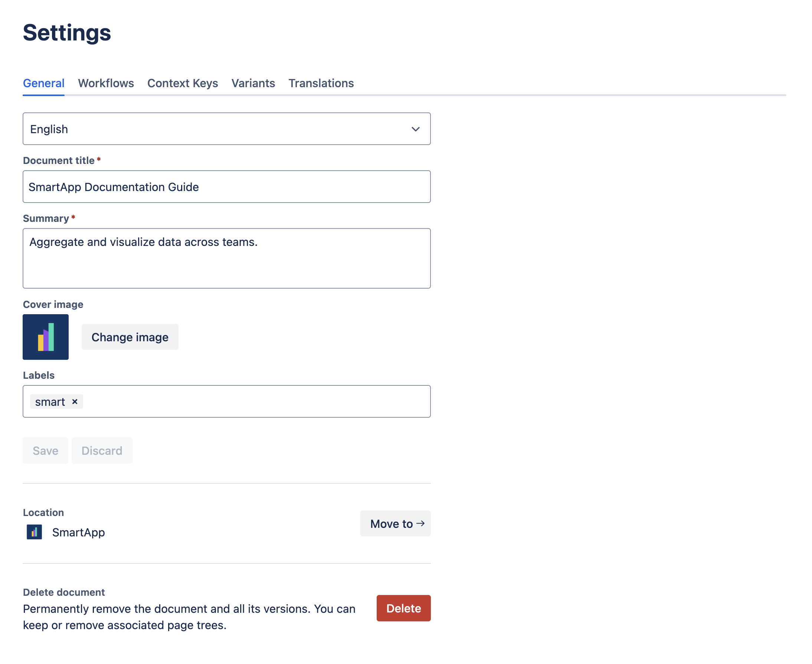The height and width of the screenshot is (664, 812).
Task: View the Translations tab
Action: point(321,83)
